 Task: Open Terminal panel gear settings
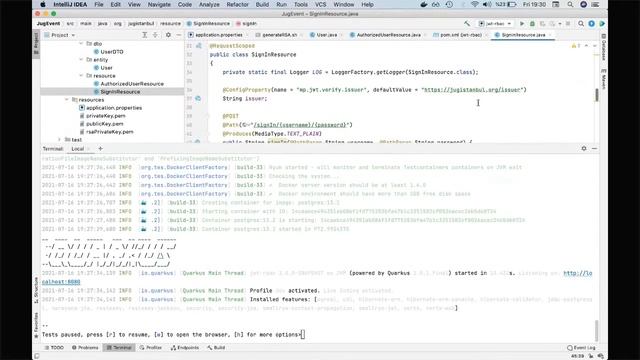584,149
